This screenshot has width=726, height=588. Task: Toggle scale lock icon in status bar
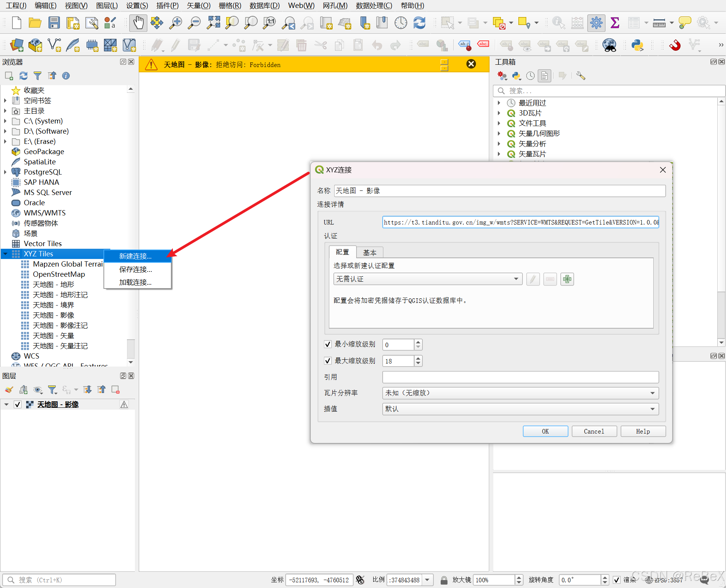[444, 580]
